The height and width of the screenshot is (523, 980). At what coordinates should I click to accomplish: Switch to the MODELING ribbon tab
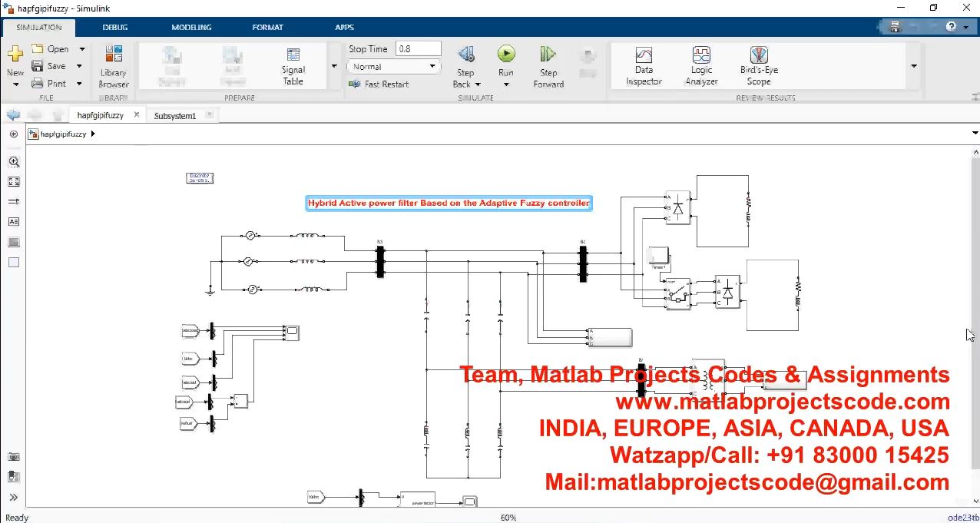tap(191, 27)
